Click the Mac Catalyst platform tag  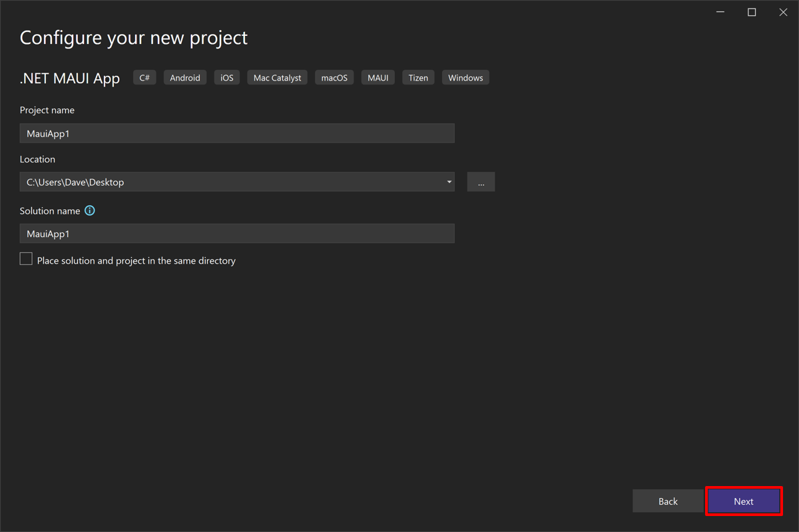coord(276,77)
